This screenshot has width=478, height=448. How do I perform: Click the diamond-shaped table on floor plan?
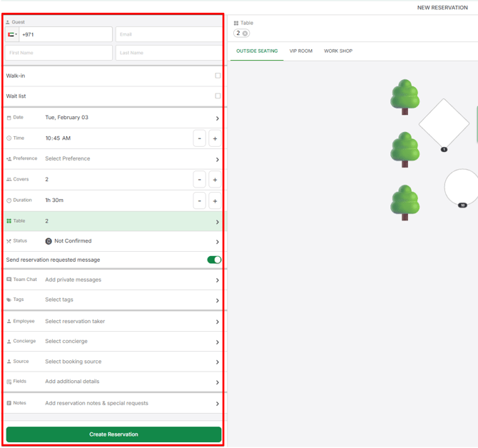444,123
